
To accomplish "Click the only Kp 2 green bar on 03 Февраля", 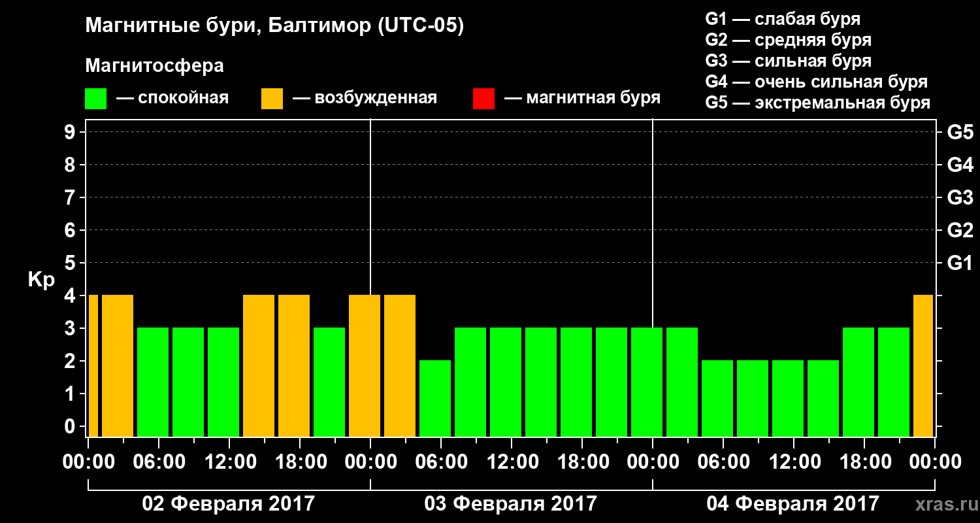I will point(435,399).
